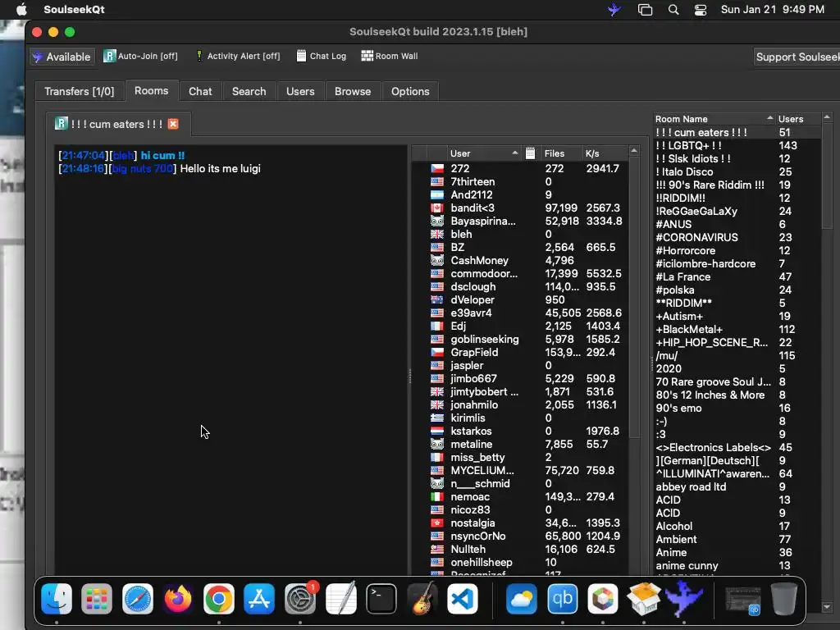Open the Available status button
Image resolution: width=840 pixels, height=630 pixels.
click(x=62, y=57)
